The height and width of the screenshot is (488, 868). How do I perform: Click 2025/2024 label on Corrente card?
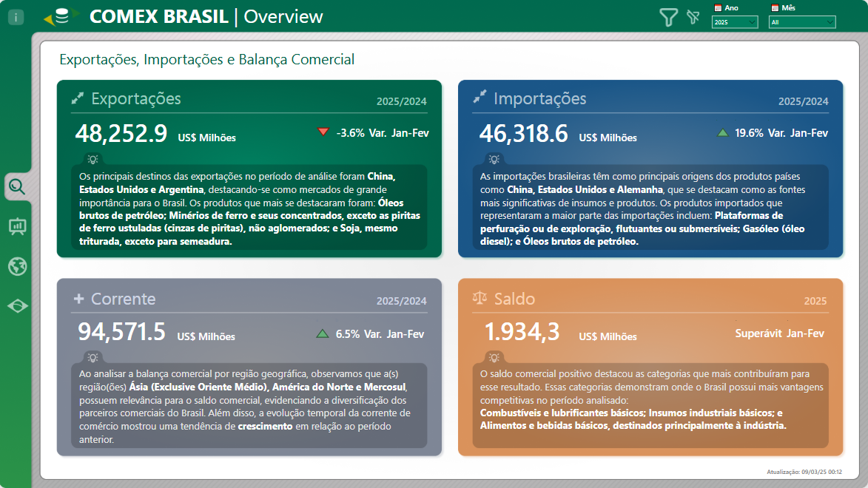click(401, 301)
